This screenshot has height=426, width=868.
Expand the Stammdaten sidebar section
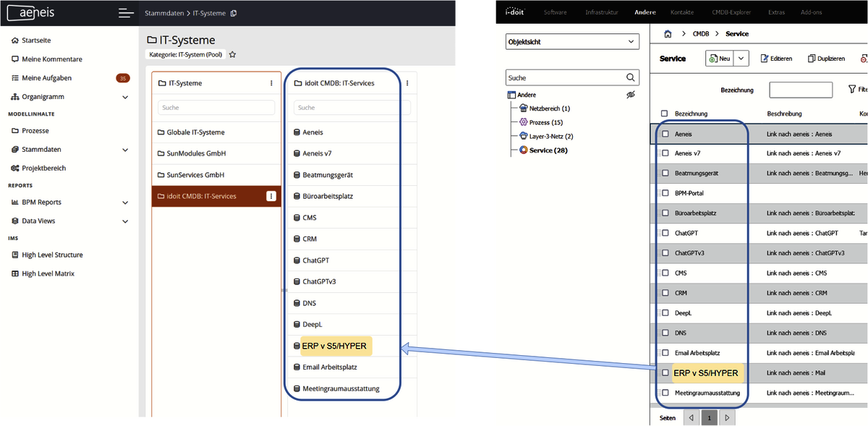(125, 150)
